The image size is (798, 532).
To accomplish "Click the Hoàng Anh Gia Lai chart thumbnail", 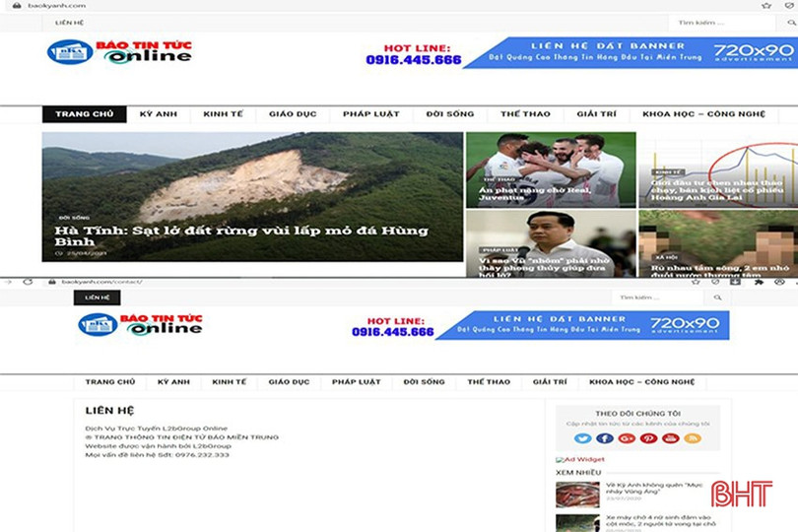I will (717, 169).
